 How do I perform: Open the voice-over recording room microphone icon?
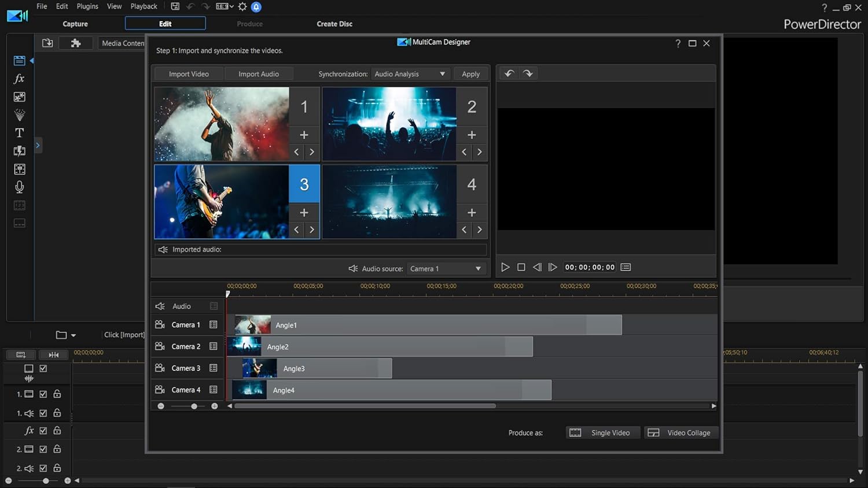19,186
